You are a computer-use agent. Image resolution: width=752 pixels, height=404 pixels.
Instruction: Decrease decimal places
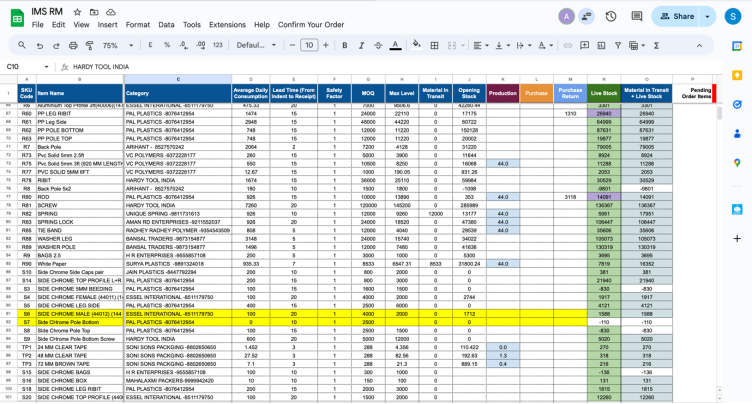[184, 45]
